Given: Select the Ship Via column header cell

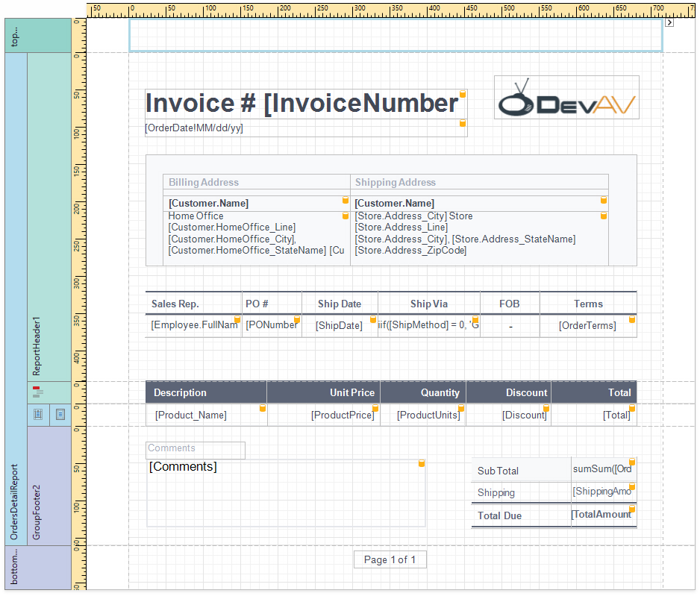Looking at the screenshot, I should click(x=428, y=304).
